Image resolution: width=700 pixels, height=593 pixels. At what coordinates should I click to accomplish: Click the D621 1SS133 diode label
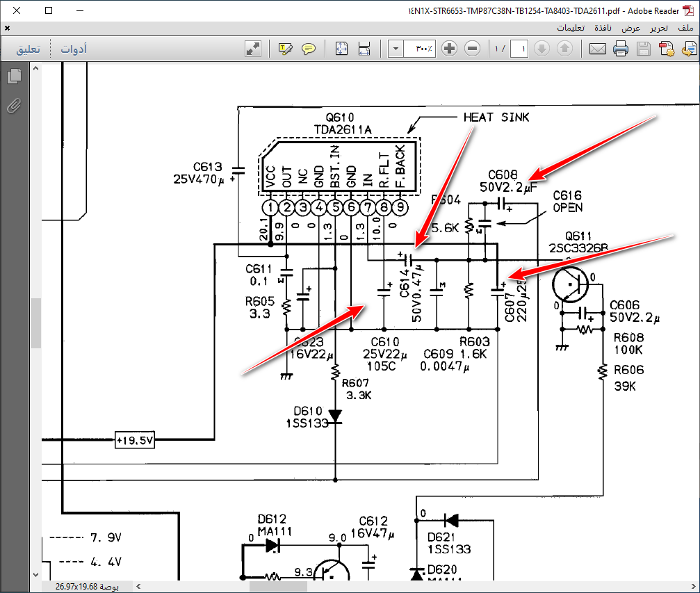click(448, 543)
